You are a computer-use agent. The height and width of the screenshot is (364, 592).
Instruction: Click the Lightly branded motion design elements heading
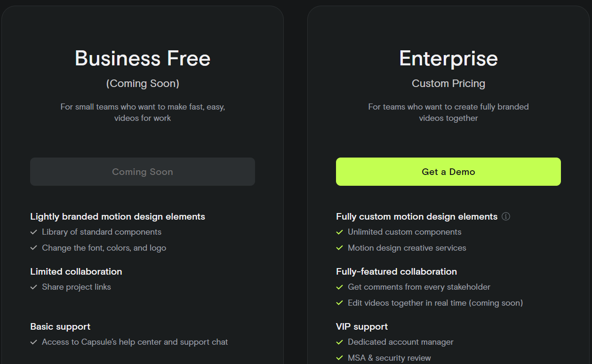click(118, 217)
